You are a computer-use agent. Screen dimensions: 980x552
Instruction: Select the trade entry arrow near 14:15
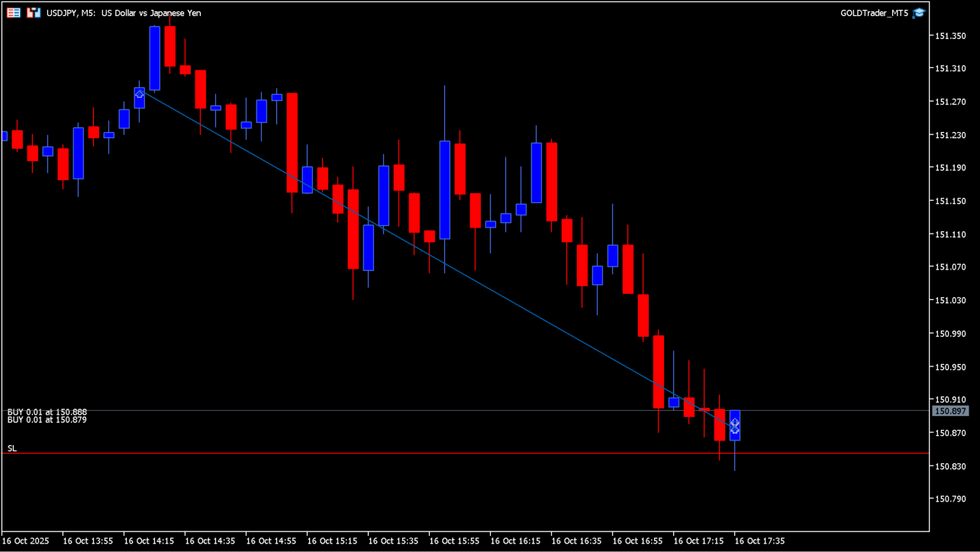140,93
